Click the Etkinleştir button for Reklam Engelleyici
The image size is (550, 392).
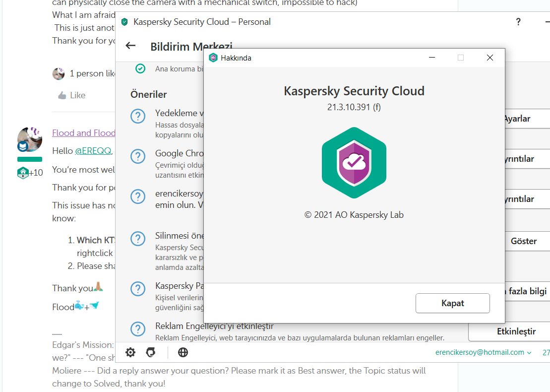(x=509, y=331)
